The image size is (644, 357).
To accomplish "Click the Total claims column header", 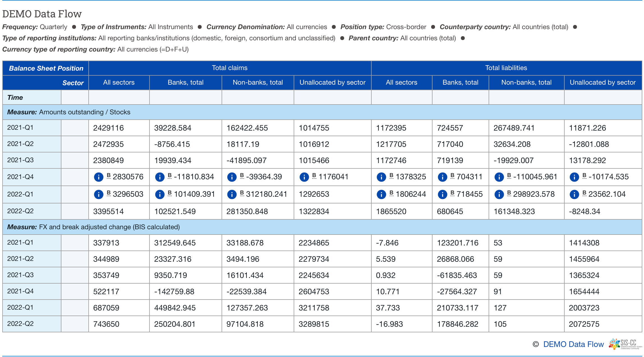I will point(229,68).
